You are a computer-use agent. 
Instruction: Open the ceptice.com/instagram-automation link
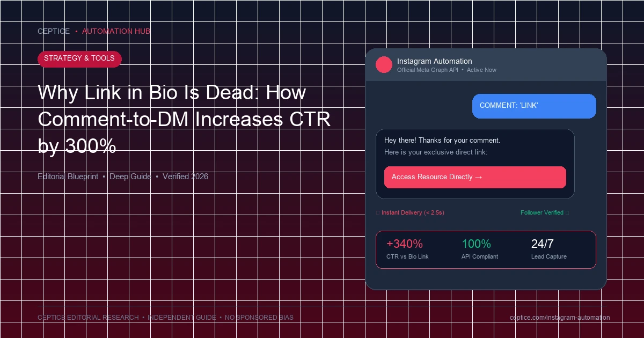[560, 318]
